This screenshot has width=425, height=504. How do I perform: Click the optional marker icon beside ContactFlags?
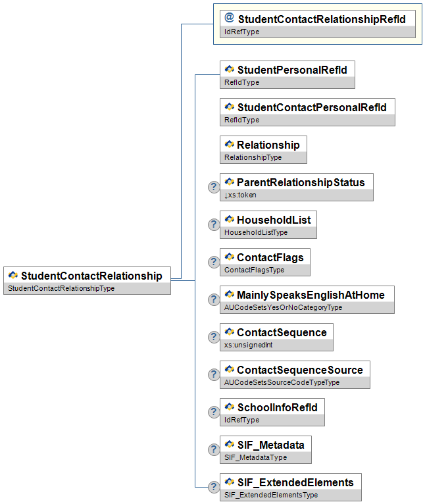(x=213, y=263)
